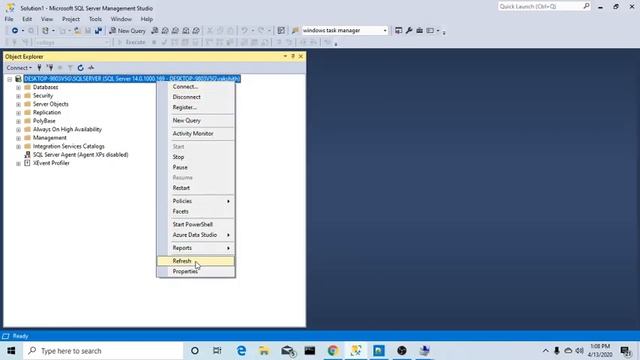Expand the XEvent Profiler node
This screenshot has height=360, width=640.
pyautogui.click(x=18, y=163)
